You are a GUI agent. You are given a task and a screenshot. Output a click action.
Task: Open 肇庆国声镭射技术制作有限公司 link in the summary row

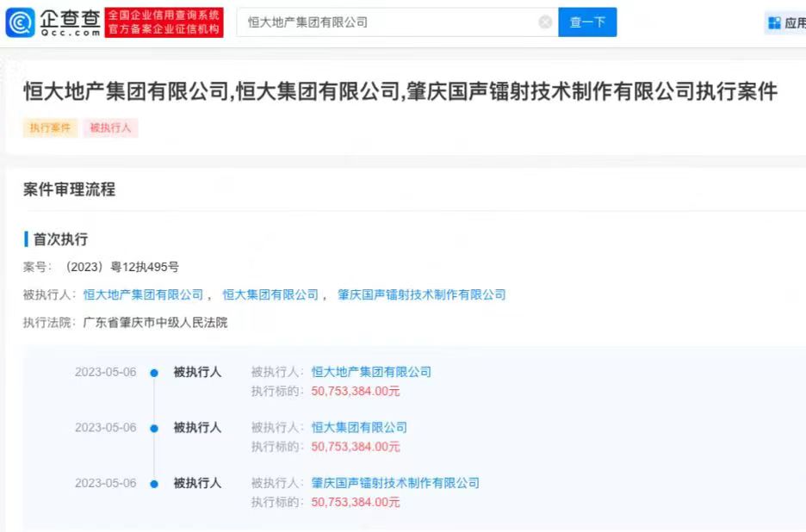[421, 294]
